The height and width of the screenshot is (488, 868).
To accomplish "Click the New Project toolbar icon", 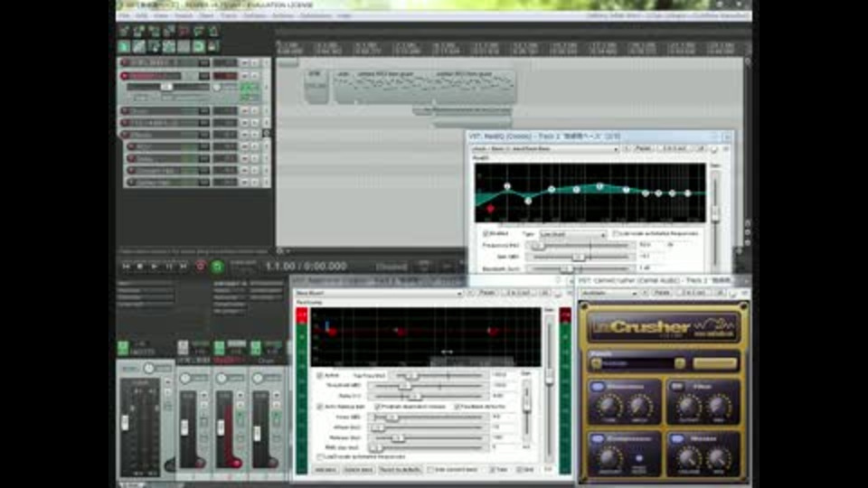I will click(x=124, y=31).
